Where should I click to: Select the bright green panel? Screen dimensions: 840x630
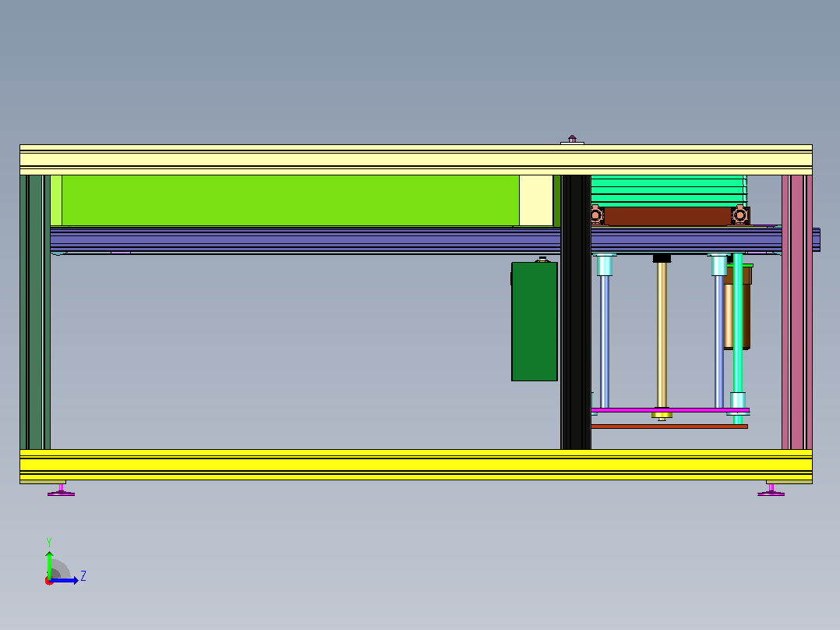coord(290,200)
